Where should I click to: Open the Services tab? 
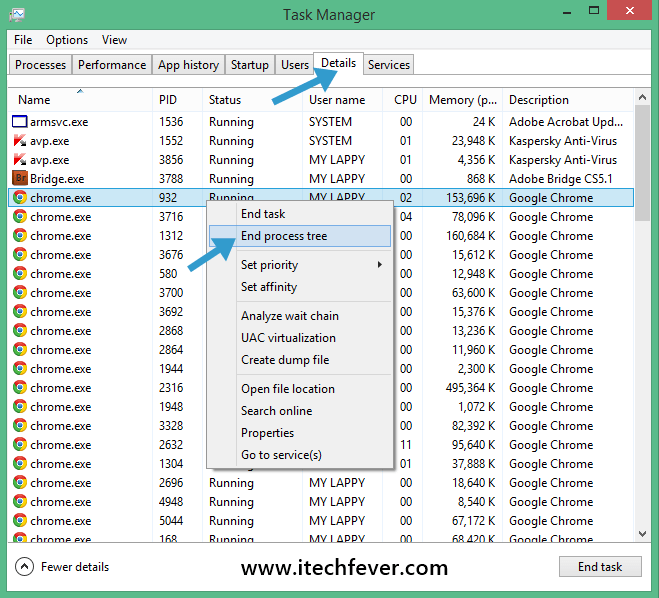389,65
